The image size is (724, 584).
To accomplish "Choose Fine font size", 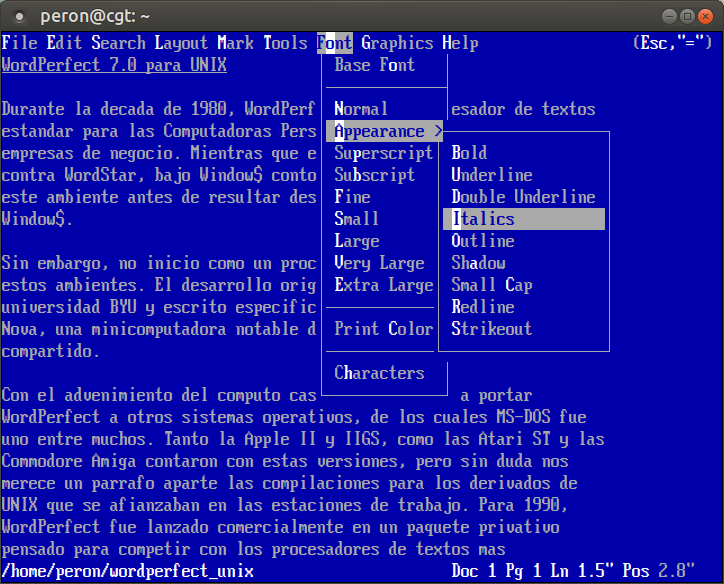I will [x=352, y=197].
